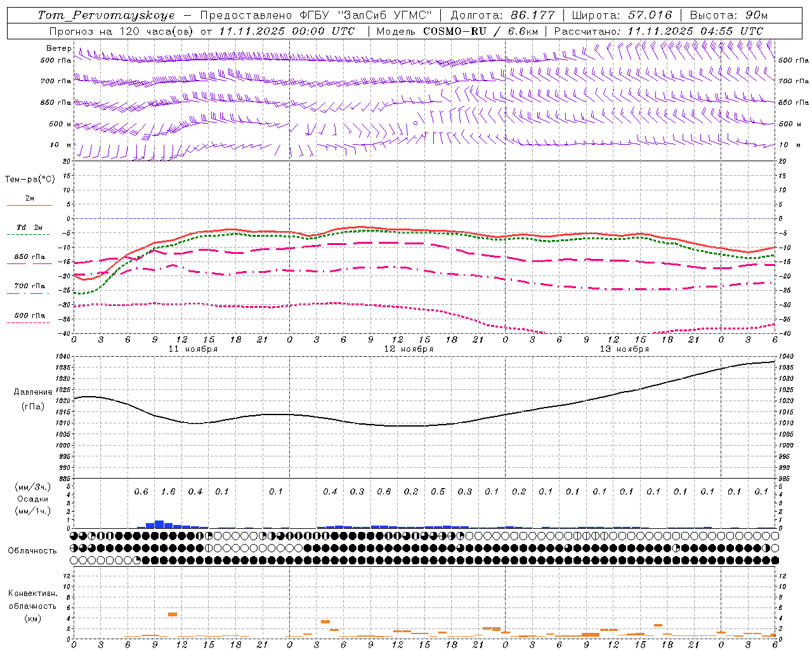Click the 0.5 precipitation amount value

click(x=438, y=491)
